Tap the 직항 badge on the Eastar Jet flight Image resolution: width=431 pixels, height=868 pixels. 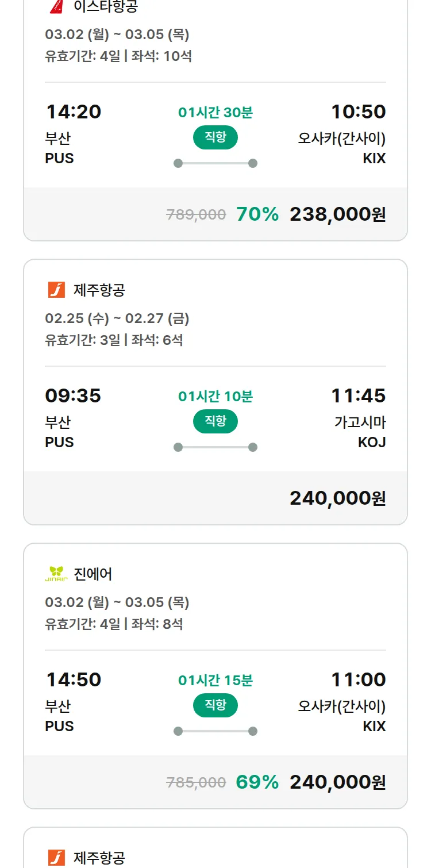coord(215,137)
